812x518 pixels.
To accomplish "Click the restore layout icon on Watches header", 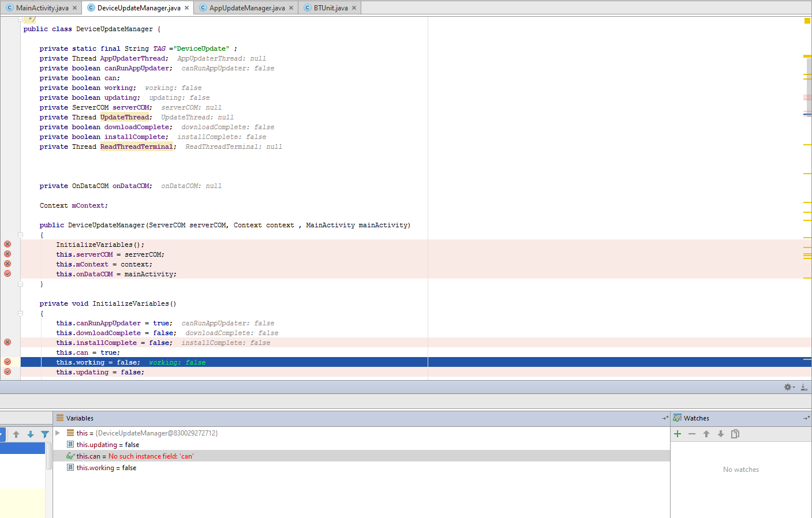I will [x=806, y=418].
